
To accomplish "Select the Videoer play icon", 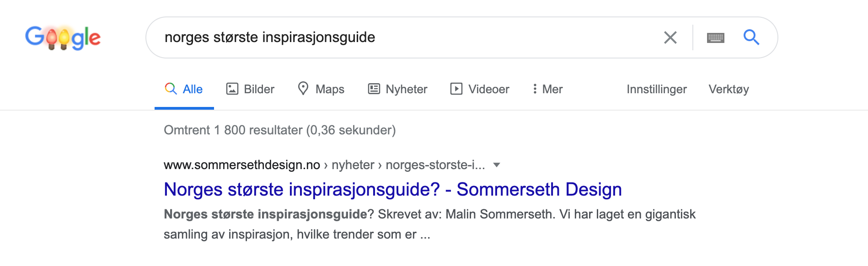I will [x=456, y=89].
